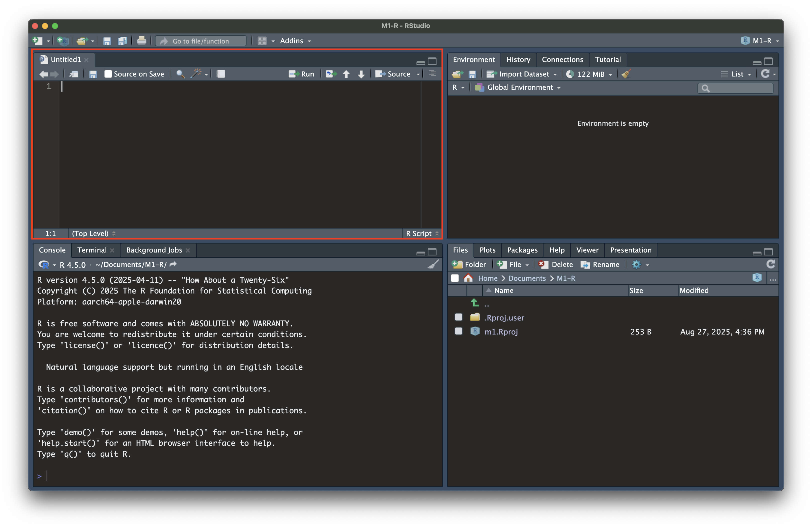812x528 pixels.
Task: Click the Delete button in Files pane
Action: (556, 264)
